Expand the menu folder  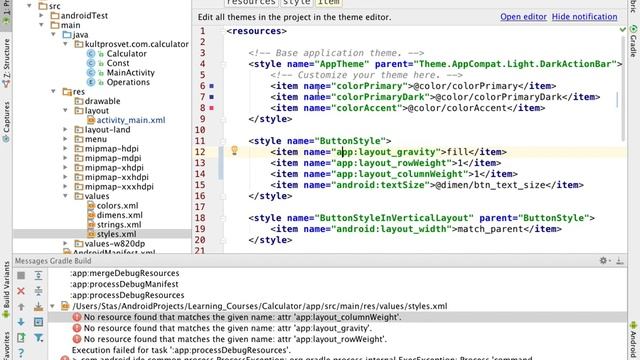65,139
